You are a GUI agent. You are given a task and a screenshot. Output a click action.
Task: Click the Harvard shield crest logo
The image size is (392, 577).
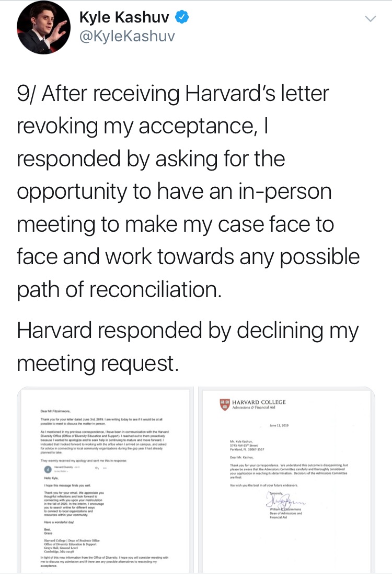225,404
